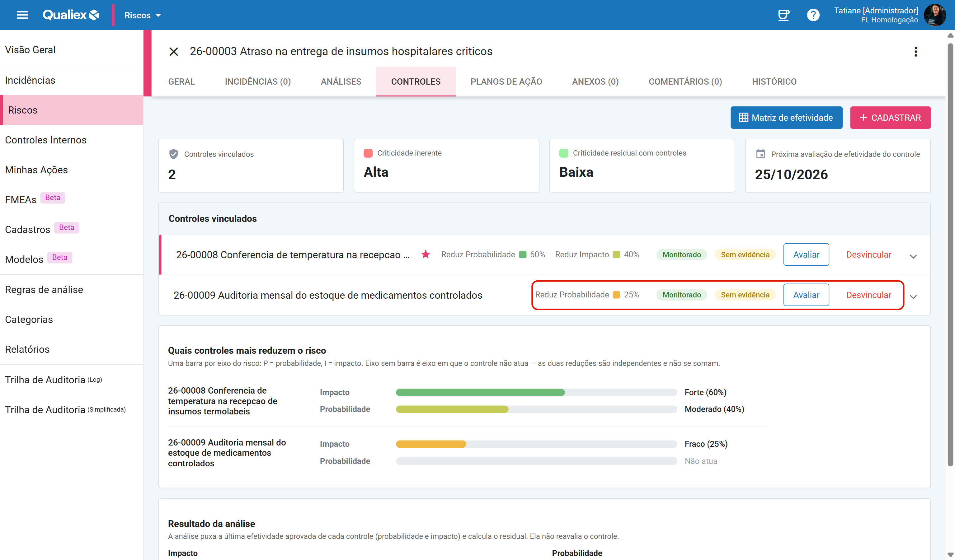Open the COMENTÁRIOS (0) tab

coord(685,82)
